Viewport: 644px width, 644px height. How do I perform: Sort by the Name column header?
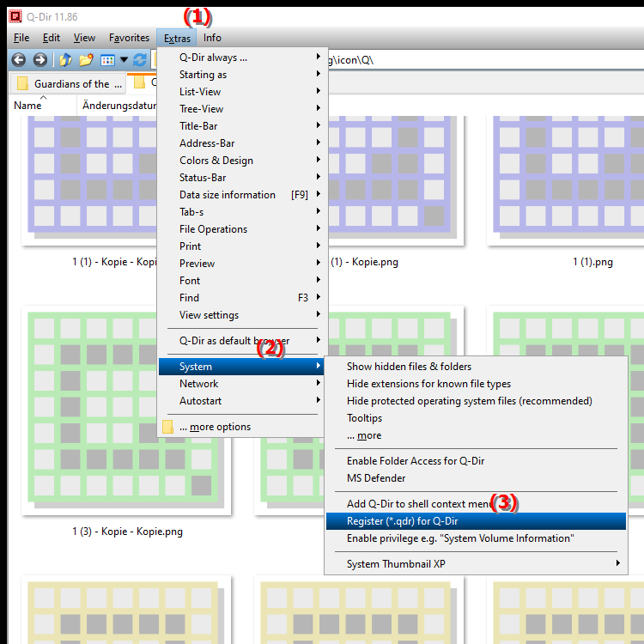tap(43, 106)
